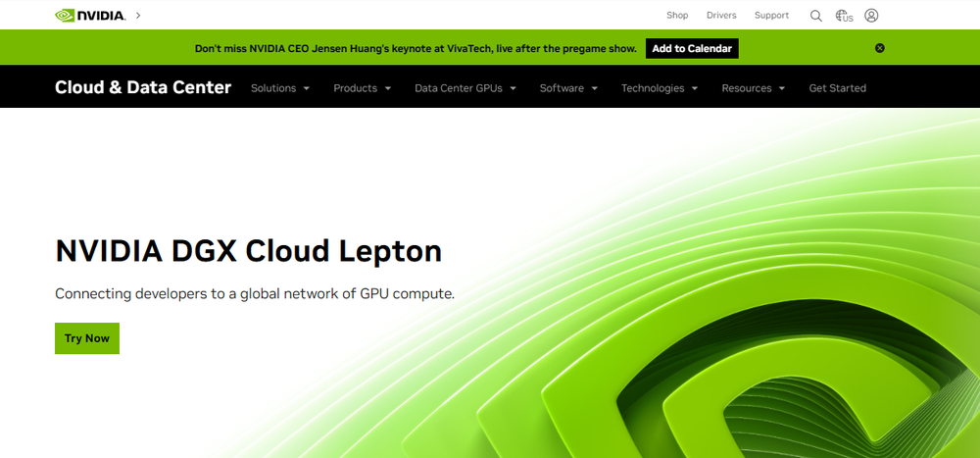
Task: Click the Jensen Huang keynote banner text
Action: 416,48
